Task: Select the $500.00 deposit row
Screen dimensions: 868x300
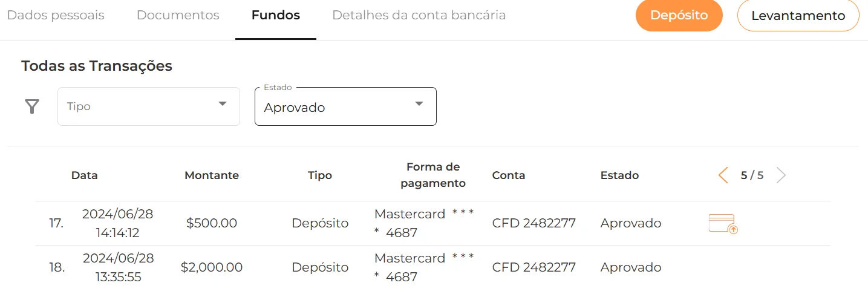Action: (x=212, y=223)
